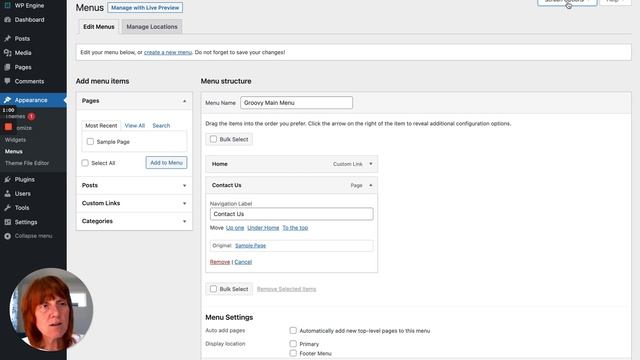640x360 pixels.
Task: Switch to the Edit Menus tab
Action: click(x=99, y=27)
